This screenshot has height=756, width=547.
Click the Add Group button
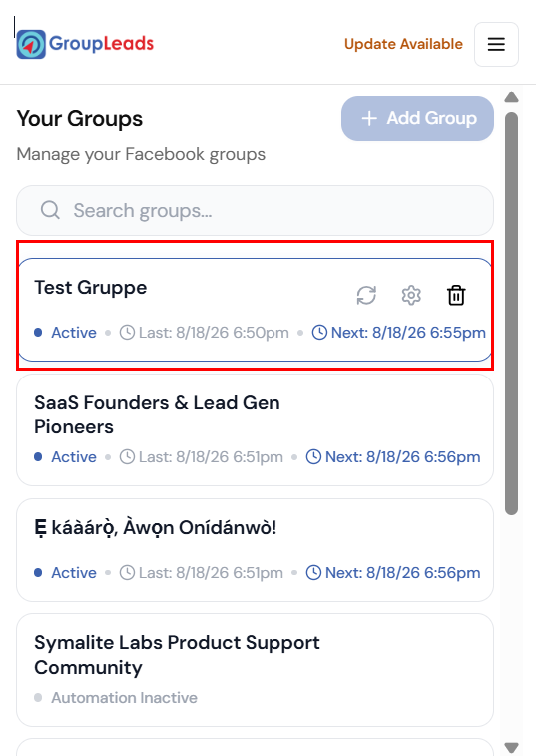pos(417,118)
